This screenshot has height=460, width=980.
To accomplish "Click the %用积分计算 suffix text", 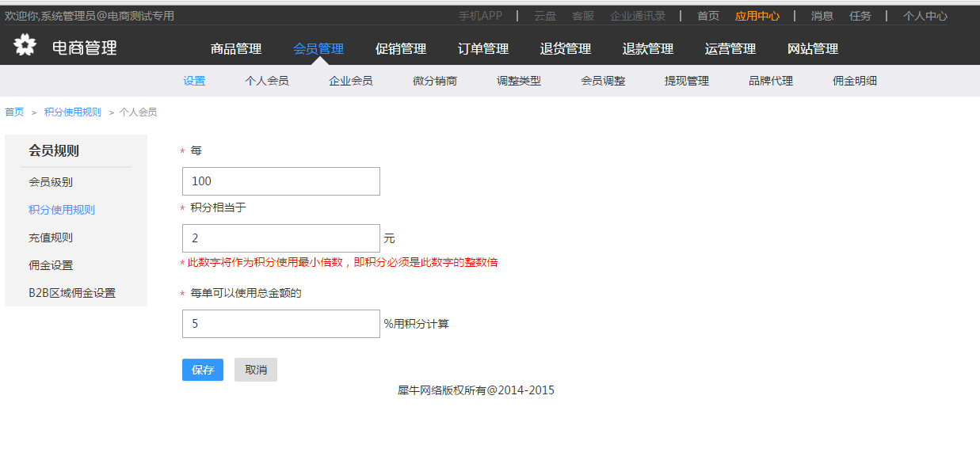I will (x=417, y=324).
